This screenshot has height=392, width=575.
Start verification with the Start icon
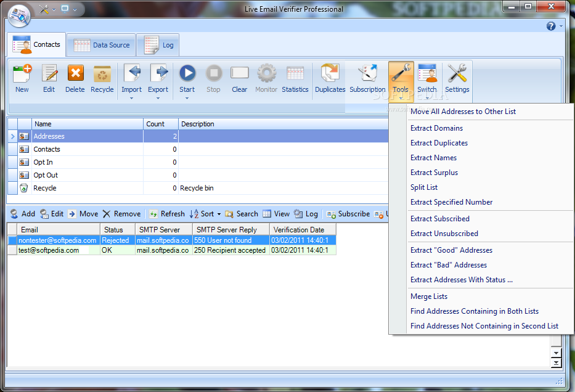(187, 73)
